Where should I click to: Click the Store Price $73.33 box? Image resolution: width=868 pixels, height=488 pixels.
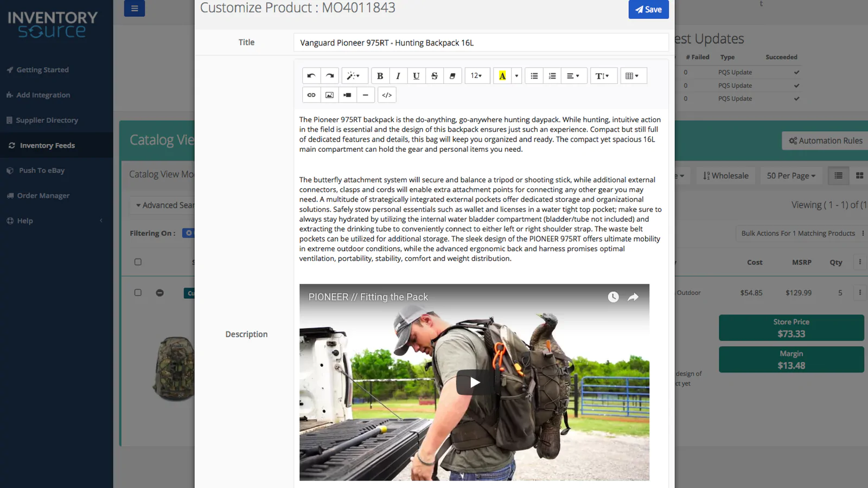(792, 328)
